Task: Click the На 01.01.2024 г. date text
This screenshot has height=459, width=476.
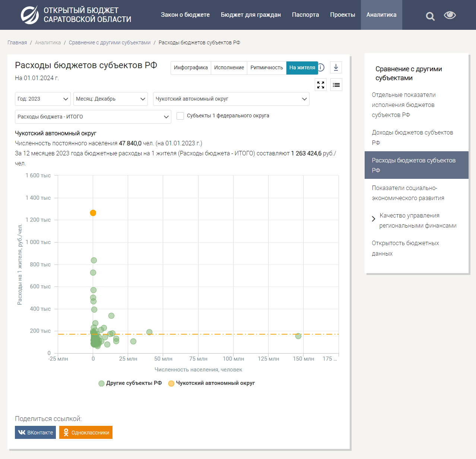Action: tap(37, 78)
